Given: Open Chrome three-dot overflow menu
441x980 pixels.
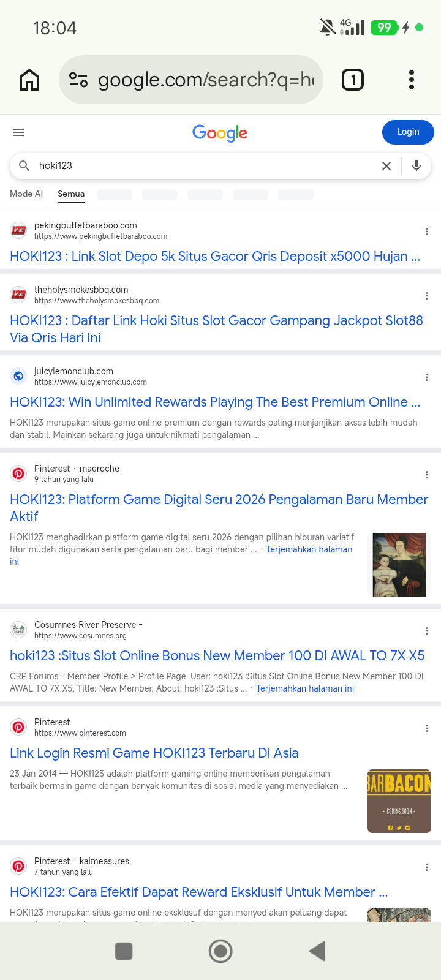Looking at the screenshot, I should pos(412,80).
